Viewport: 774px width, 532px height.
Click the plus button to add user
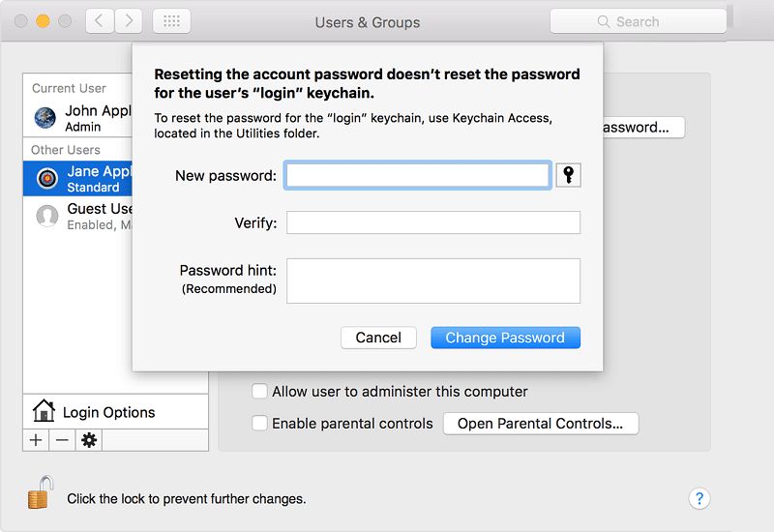tap(36, 440)
